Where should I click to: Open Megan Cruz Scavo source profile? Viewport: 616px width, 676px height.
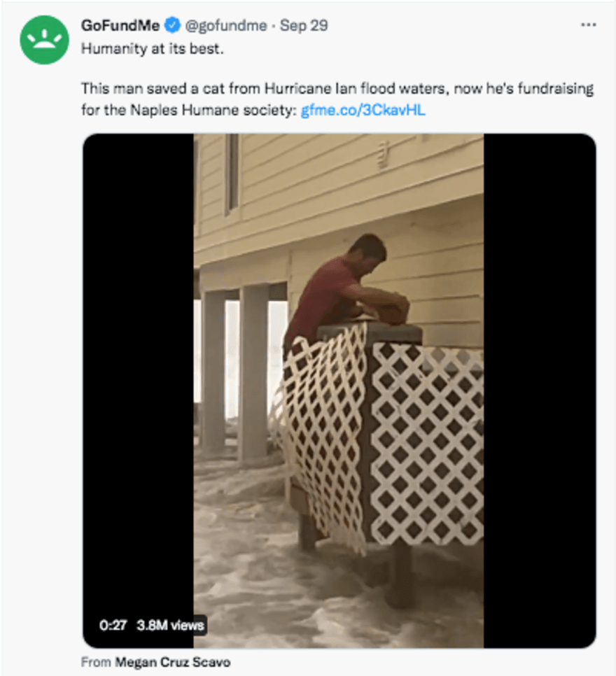(172, 662)
